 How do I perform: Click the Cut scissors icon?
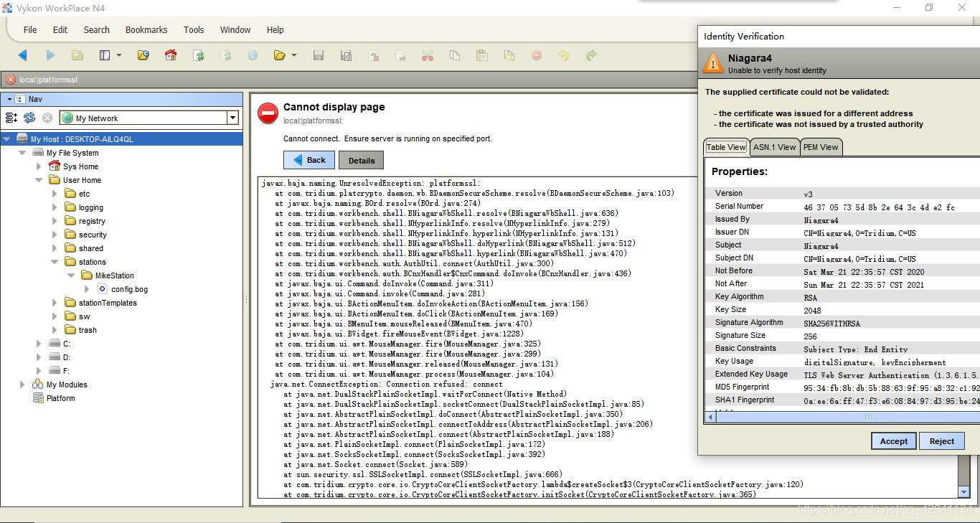point(428,55)
